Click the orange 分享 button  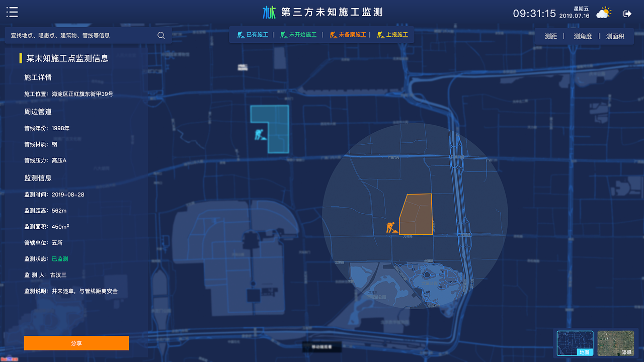pos(76,343)
